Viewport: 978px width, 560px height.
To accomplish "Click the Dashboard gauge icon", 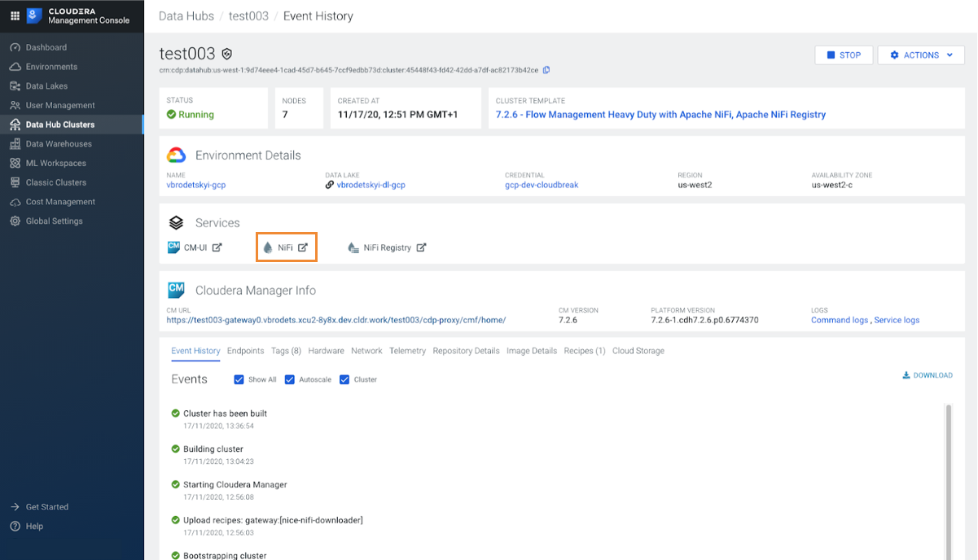I will (15, 47).
